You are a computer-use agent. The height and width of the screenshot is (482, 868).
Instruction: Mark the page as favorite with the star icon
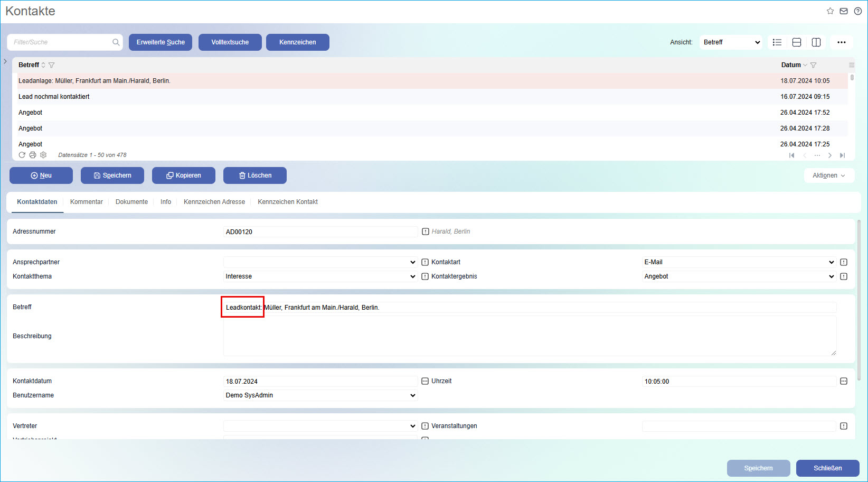pyautogui.click(x=830, y=11)
